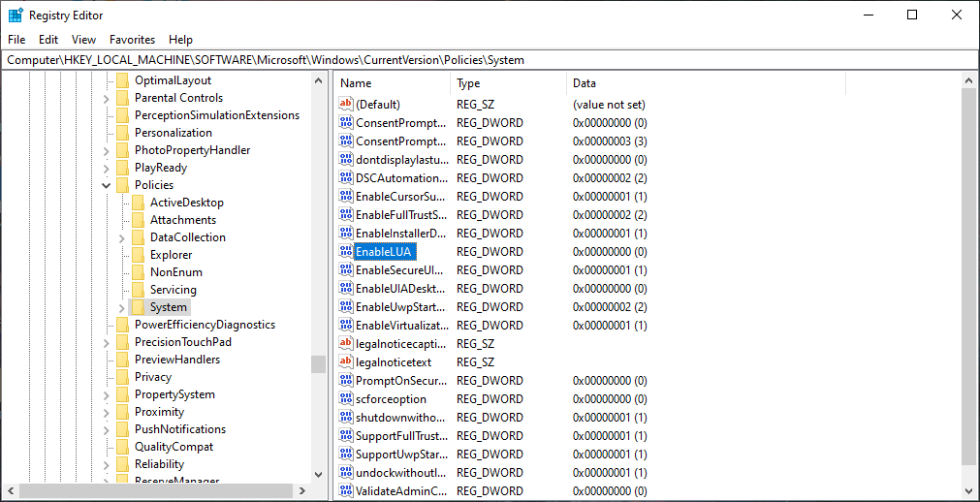980x502 pixels.
Task: Click the values pane scrollbar up arrow
Action: [968, 80]
